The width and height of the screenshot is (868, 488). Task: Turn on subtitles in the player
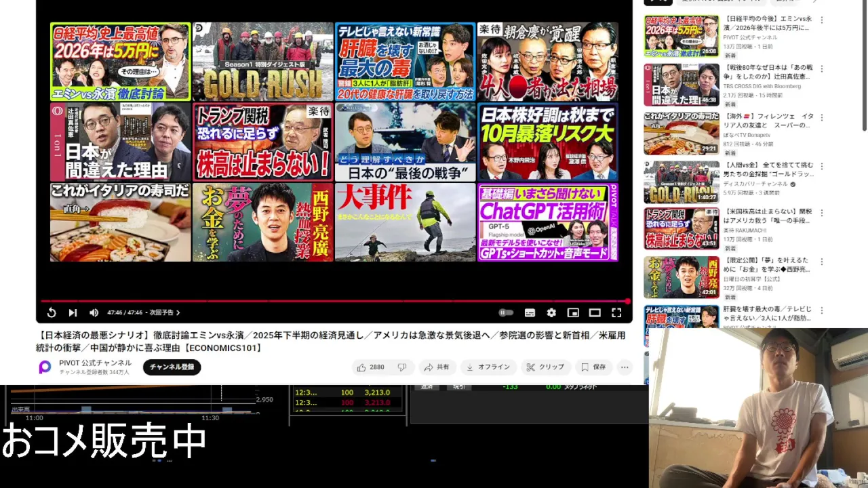[x=530, y=312]
